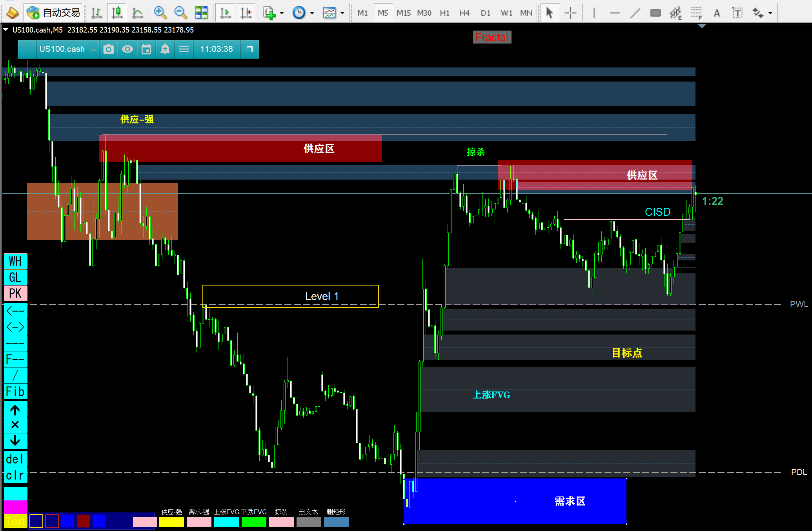Pick the yellow 供应-强 color swatch
Screen dimensions: 812x531
171,522
